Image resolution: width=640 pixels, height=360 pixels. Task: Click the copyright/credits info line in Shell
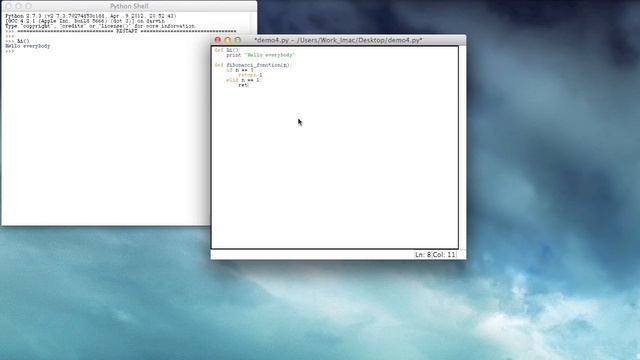[100, 26]
